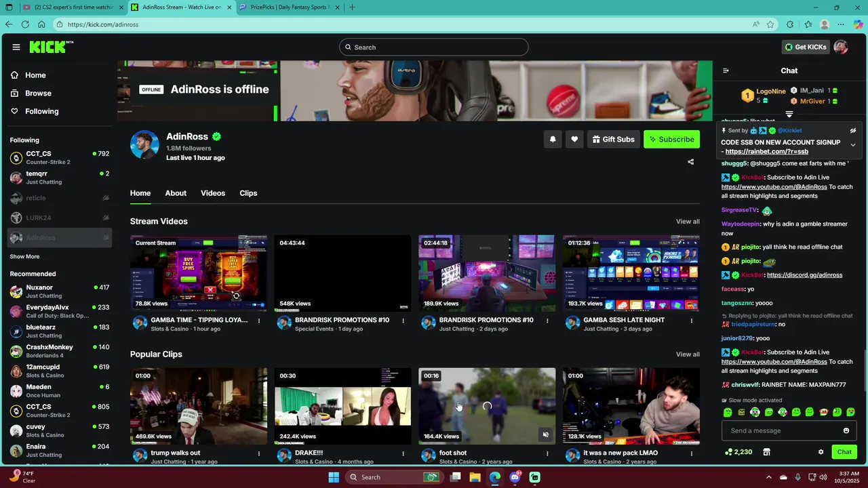Switch to the Clips tab
The width and height of the screenshot is (868, 488).
(248, 193)
